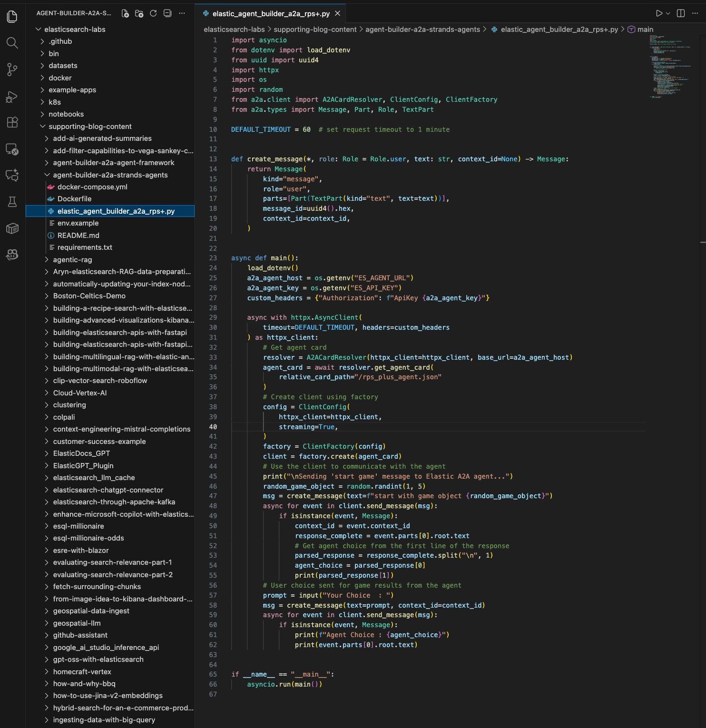Close the elastic_agent_builder_a2a_rps+.py tab
The height and width of the screenshot is (728, 706).
click(337, 13)
